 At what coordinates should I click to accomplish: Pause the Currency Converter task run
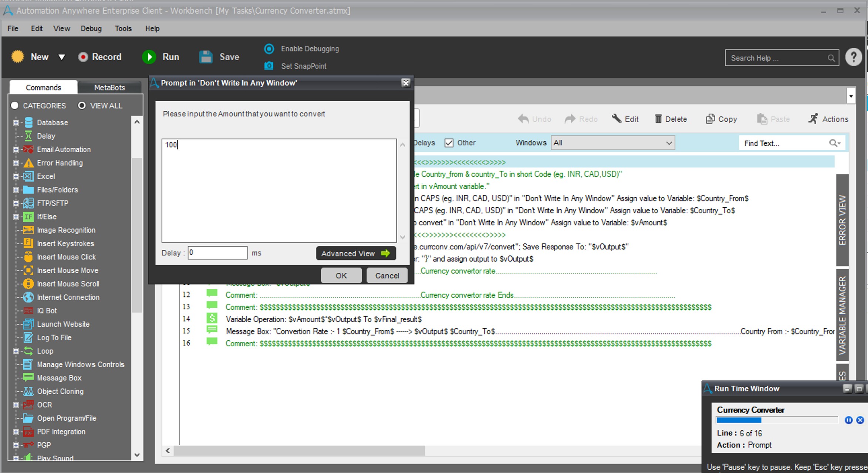tap(848, 420)
